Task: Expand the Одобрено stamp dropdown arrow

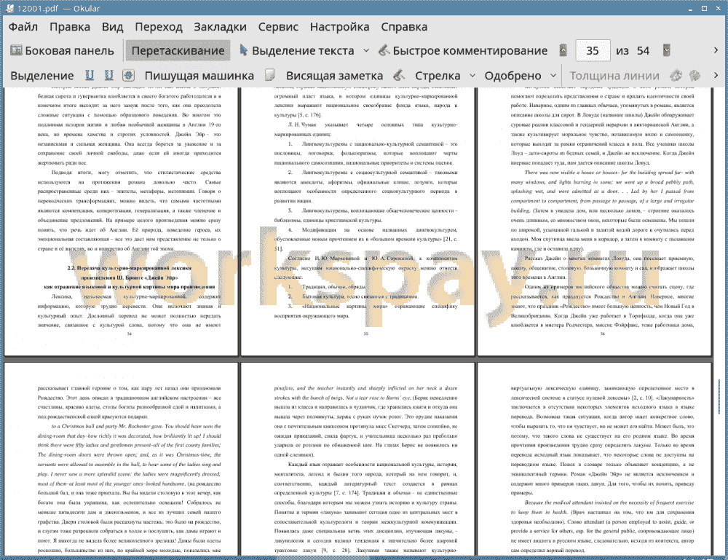Action: pyautogui.click(x=553, y=76)
